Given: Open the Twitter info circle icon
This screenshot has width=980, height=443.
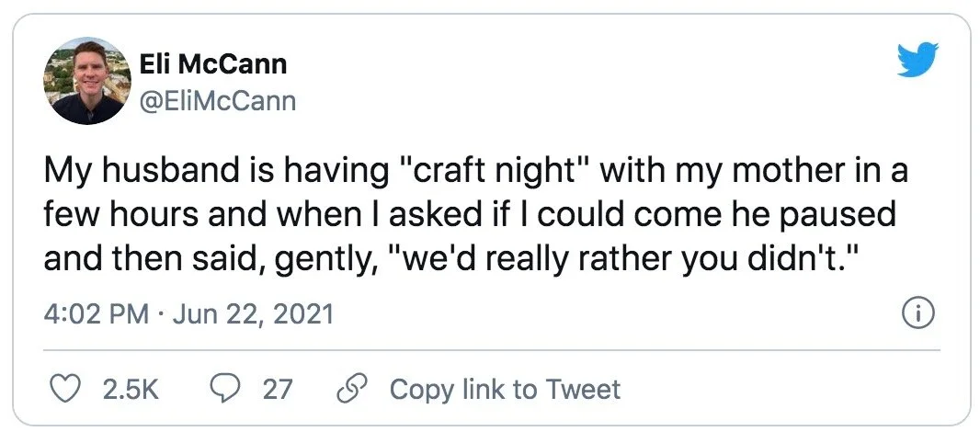Looking at the screenshot, I should (918, 314).
